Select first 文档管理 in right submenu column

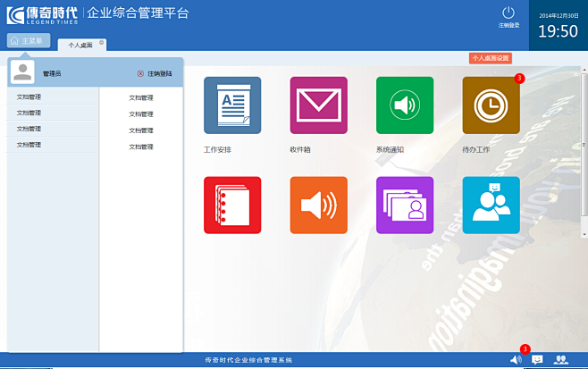[x=141, y=98]
